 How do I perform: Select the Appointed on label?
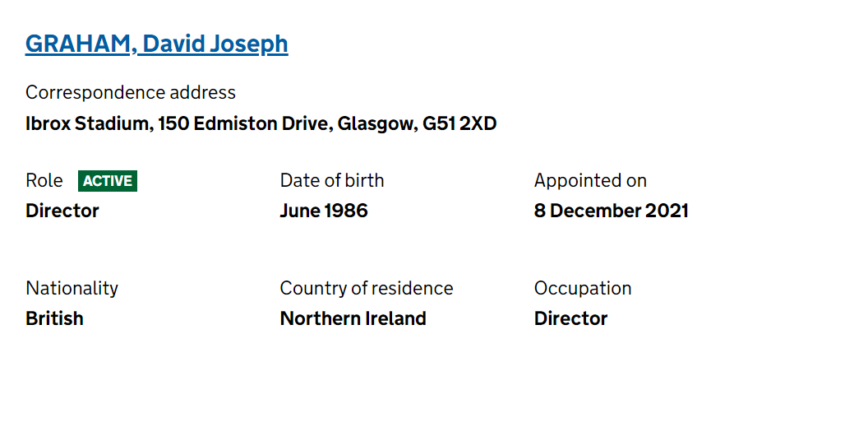pos(590,180)
